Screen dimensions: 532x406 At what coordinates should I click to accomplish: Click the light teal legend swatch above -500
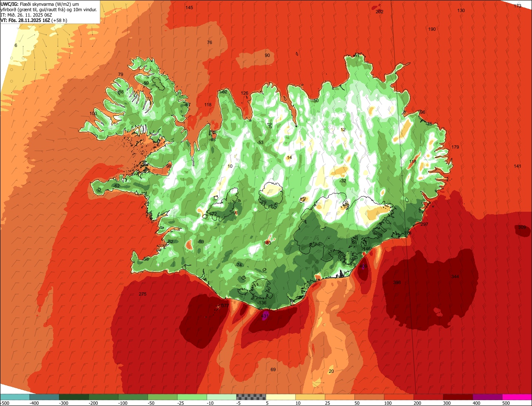click(x=15, y=397)
